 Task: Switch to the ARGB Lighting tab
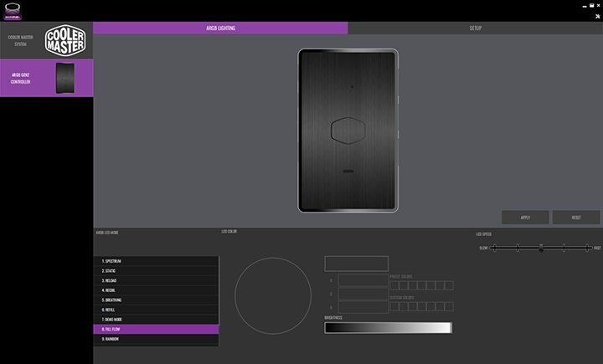[x=220, y=28]
